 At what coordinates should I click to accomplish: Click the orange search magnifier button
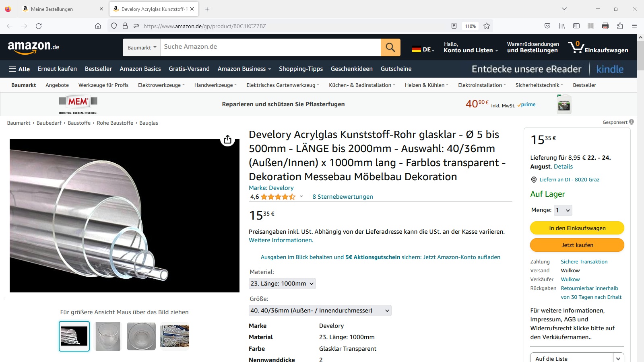[x=390, y=47]
